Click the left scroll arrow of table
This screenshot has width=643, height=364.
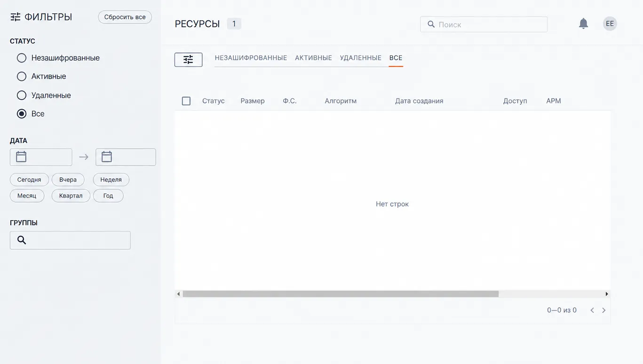178,294
